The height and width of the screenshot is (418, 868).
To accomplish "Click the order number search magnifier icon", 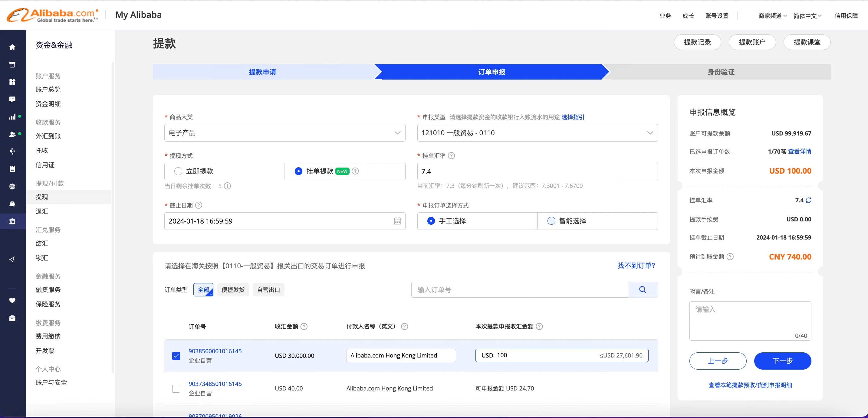I will pos(643,290).
